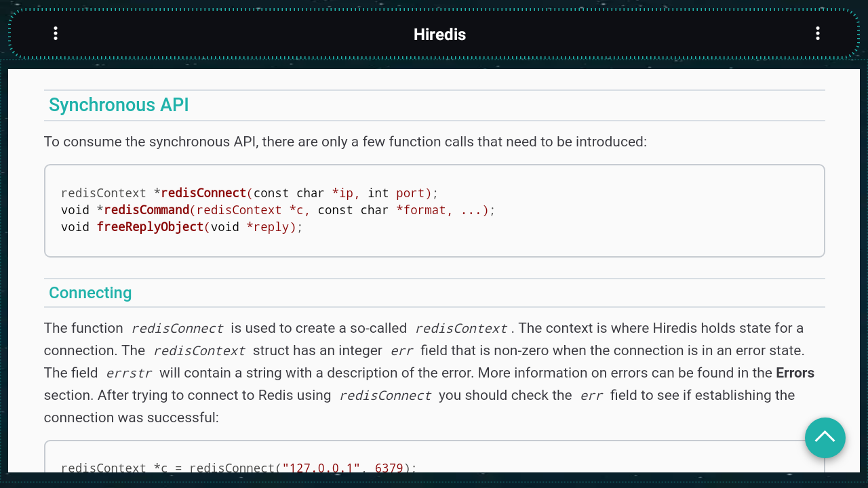Viewport: 868px width, 488px height.
Task: Click the redisCommand function name in code
Action: pos(146,210)
